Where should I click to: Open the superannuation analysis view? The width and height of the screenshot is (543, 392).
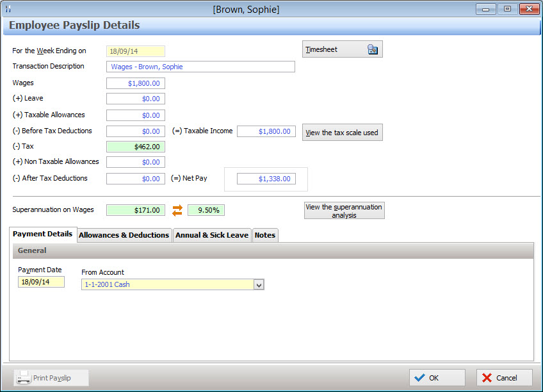pyautogui.click(x=344, y=209)
